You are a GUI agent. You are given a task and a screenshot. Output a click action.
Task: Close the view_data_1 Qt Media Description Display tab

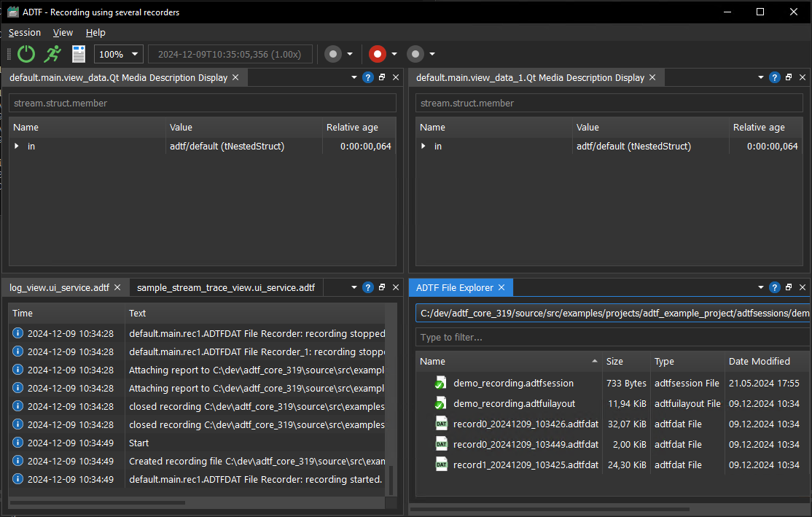652,77
